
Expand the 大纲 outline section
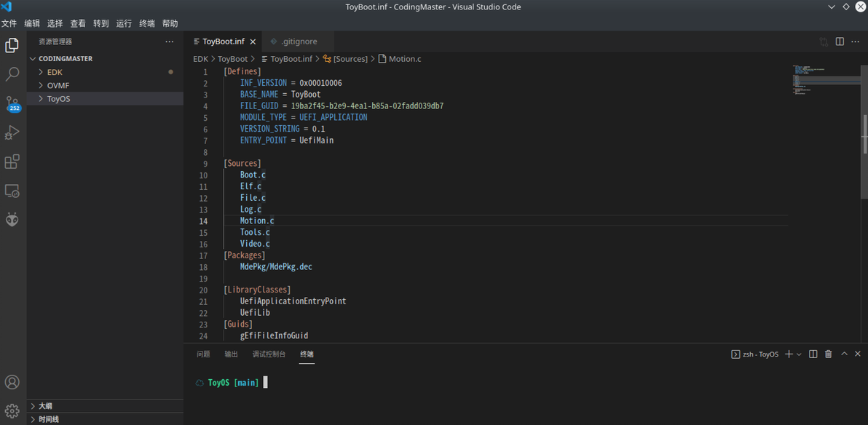pos(45,406)
